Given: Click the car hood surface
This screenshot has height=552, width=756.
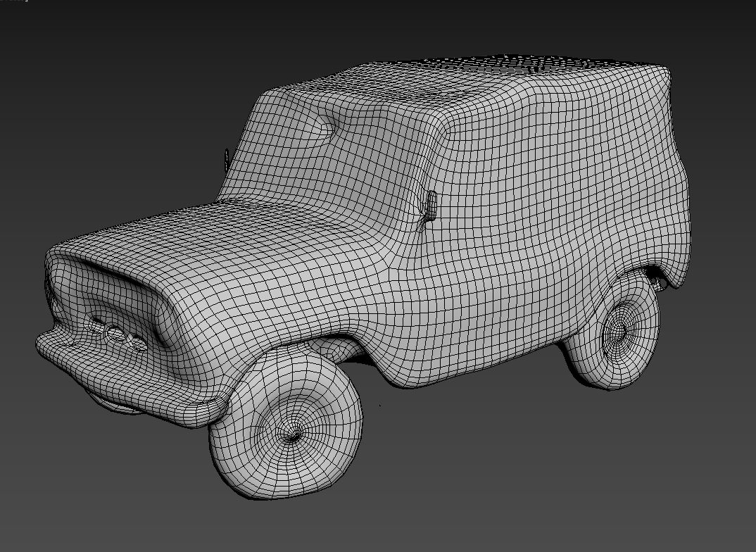Looking at the screenshot, I should click(232, 239).
